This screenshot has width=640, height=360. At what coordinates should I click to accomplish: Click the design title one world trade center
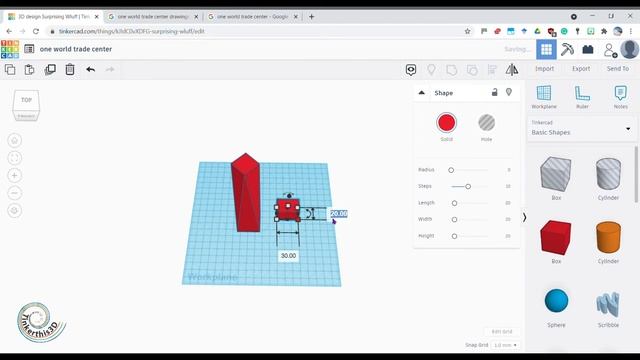coord(76,49)
